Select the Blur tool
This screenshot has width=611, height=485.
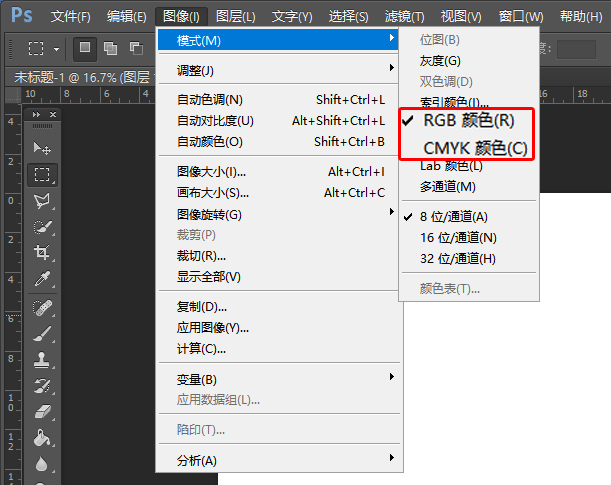pos(42,464)
